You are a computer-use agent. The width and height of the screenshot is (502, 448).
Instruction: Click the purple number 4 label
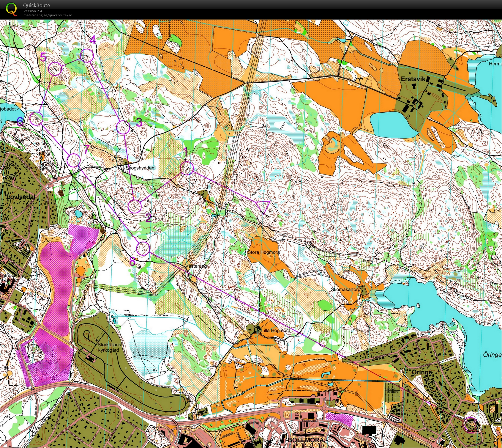tap(92, 40)
